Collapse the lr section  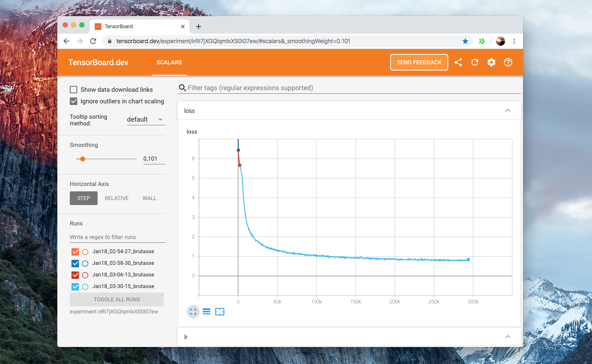coord(507,337)
